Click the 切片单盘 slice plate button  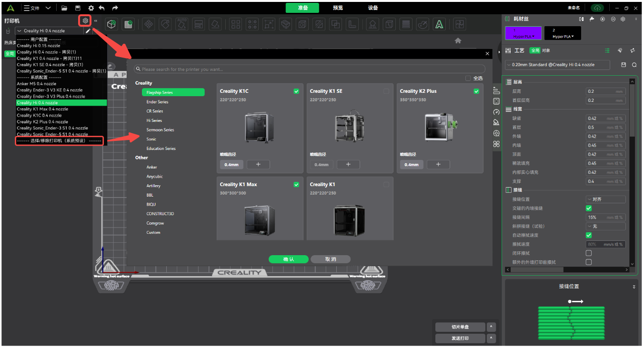click(x=460, y=327)
